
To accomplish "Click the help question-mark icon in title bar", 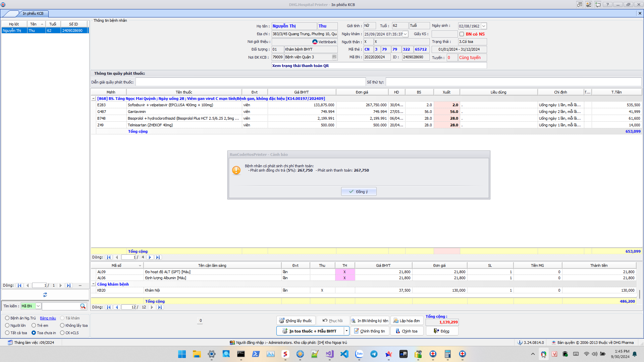I will (607, 4).
